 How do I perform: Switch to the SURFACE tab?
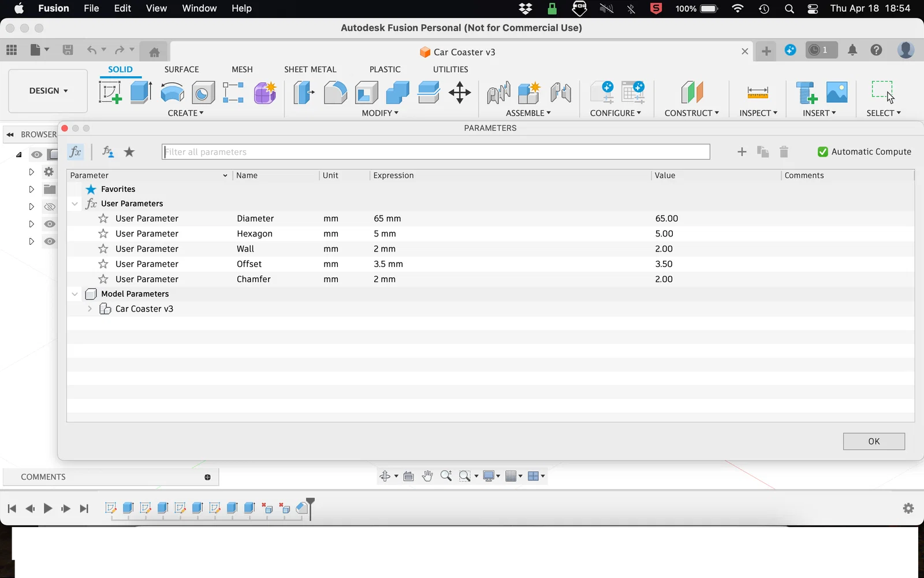click(x=181, y=69)
